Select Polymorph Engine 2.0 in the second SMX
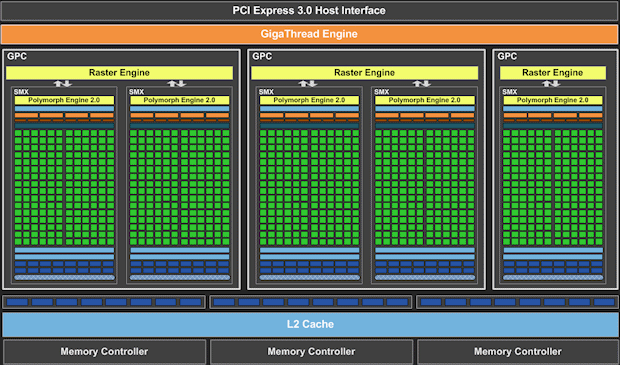620x365 pixels. 180,100
